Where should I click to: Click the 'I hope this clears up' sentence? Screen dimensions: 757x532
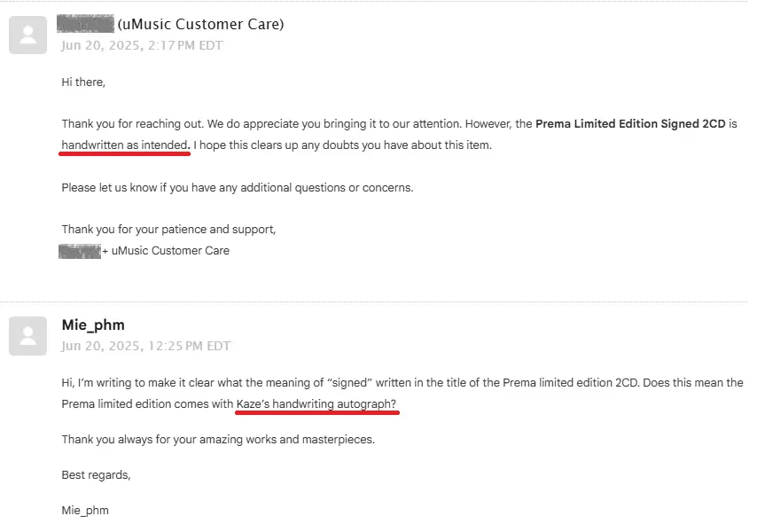point(343,145)
